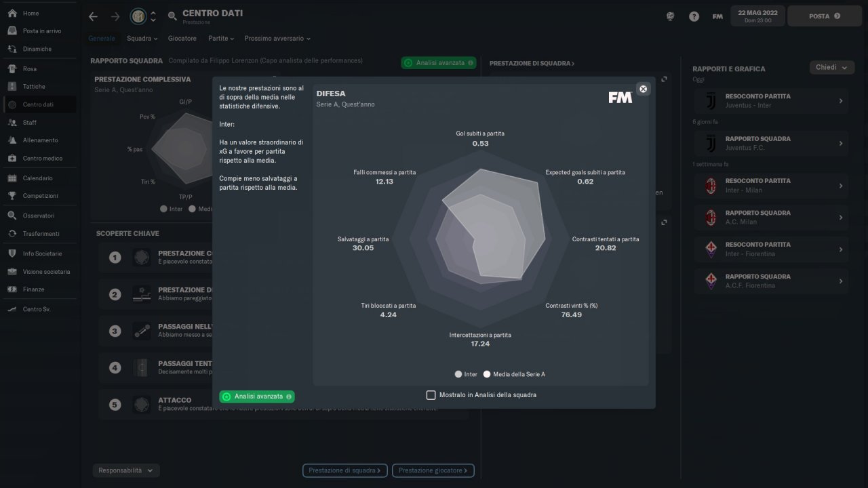The image size is (868, 488).
Task: Enable Mostralo in Analisi della squadra checkbox
Action: tap(431, 395)
